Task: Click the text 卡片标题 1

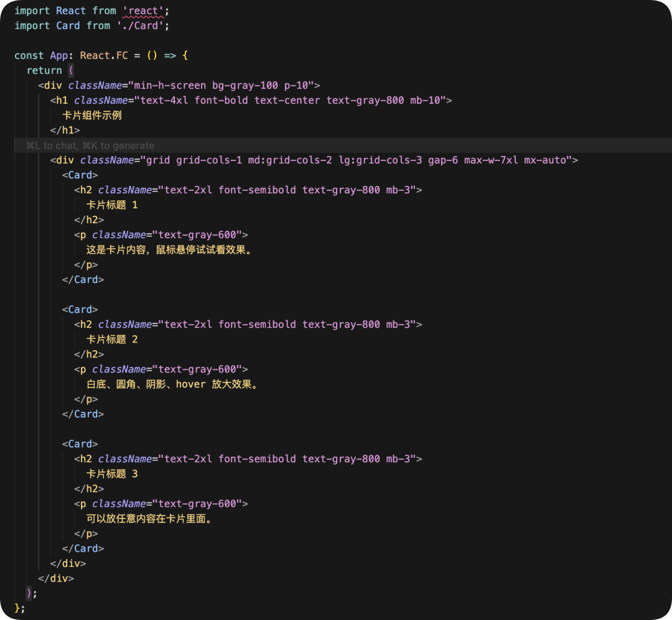Action: [x=112, y=205]
